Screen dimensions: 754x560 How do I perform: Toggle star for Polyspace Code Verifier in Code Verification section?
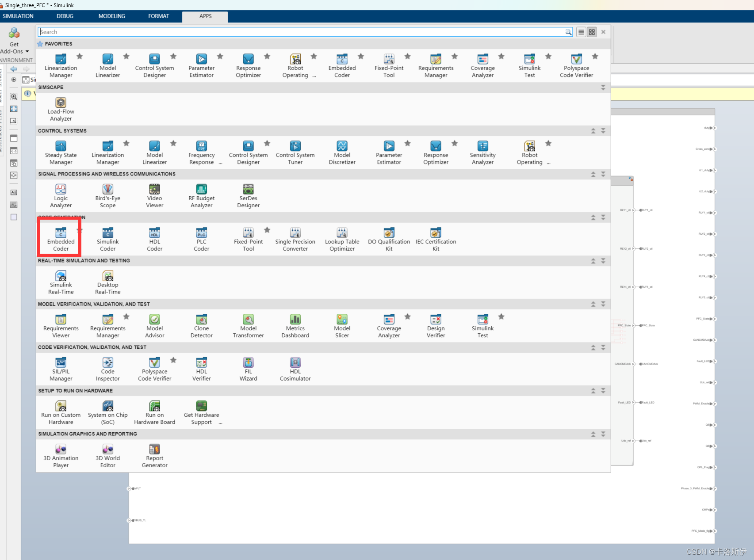(173, 360)
